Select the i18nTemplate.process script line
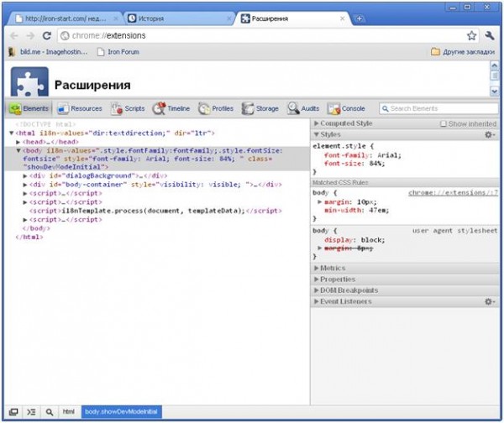The image size is (504, 423). click(x=155, y=211)
